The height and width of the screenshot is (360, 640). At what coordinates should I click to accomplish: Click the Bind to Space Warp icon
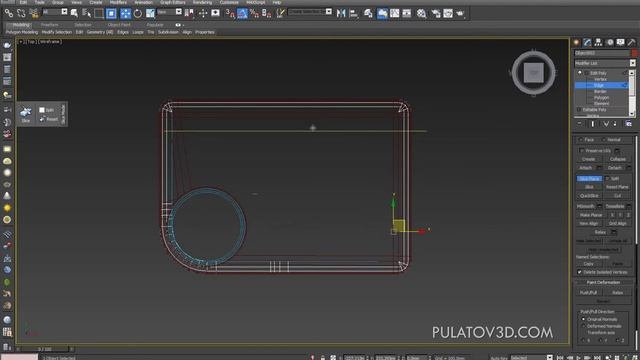pos(34,13)
